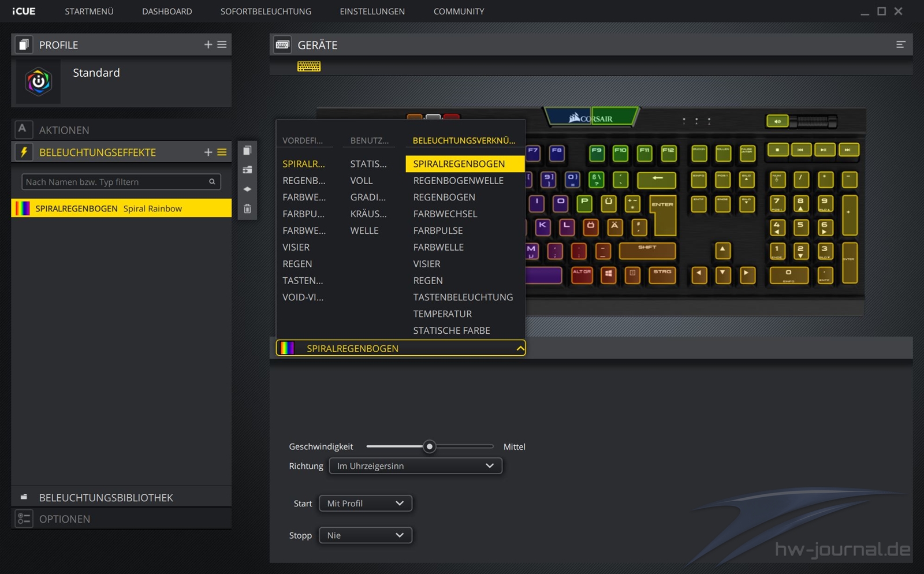Click the F12 key on the keyboard preview
Image resolution: width=924 pixels, height=574 pixels.
point(668,153)
